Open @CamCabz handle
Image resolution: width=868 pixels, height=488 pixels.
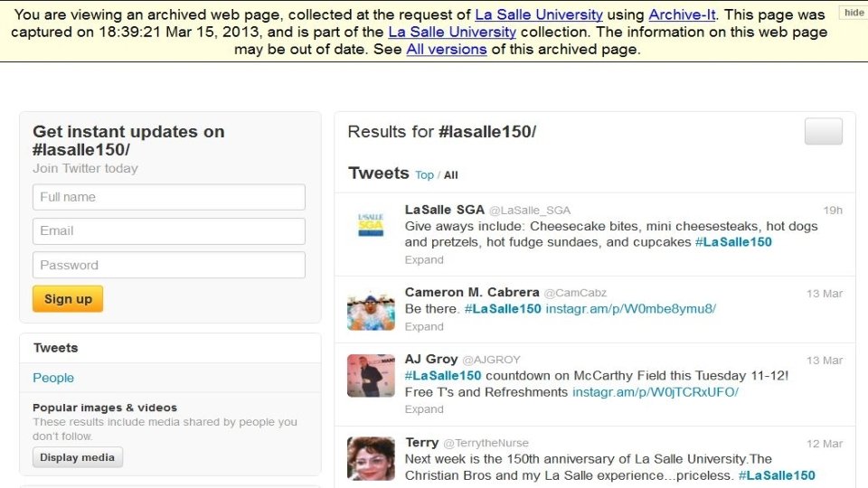(575, 293)
